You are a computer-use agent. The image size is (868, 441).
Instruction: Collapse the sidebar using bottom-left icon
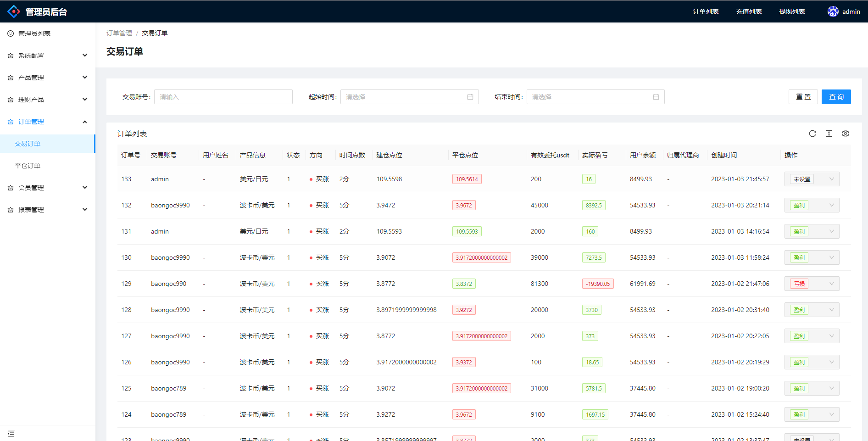11,433
